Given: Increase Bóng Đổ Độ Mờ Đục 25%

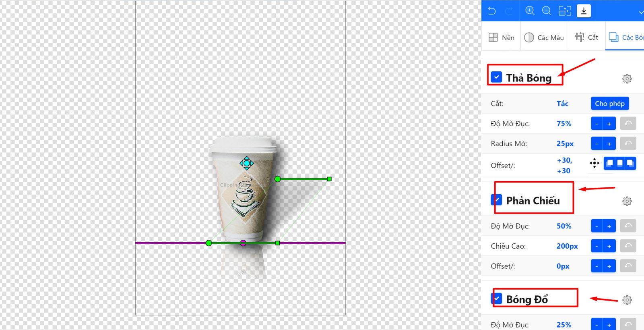Looking at the screenshot, I should pyautogui.click(x=609, y=324).
